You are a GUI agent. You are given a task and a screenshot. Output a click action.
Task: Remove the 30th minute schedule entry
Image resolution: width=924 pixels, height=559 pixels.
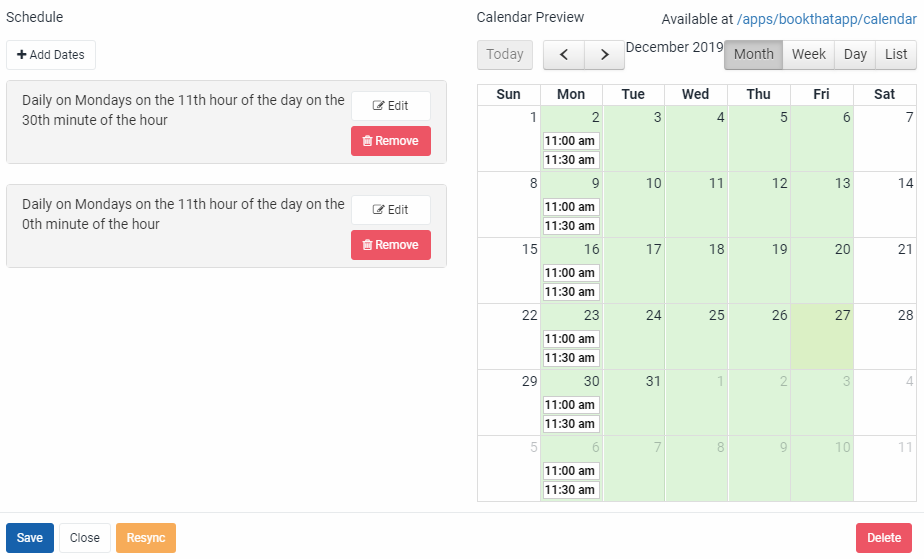pyautogui.click(x=391, y=141)
